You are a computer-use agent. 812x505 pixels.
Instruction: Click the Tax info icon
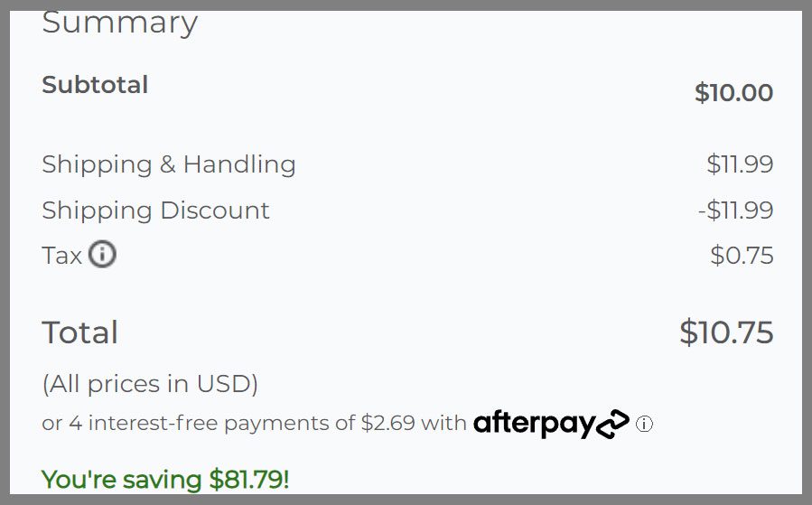pyautogui.click(x=103, y=256)
